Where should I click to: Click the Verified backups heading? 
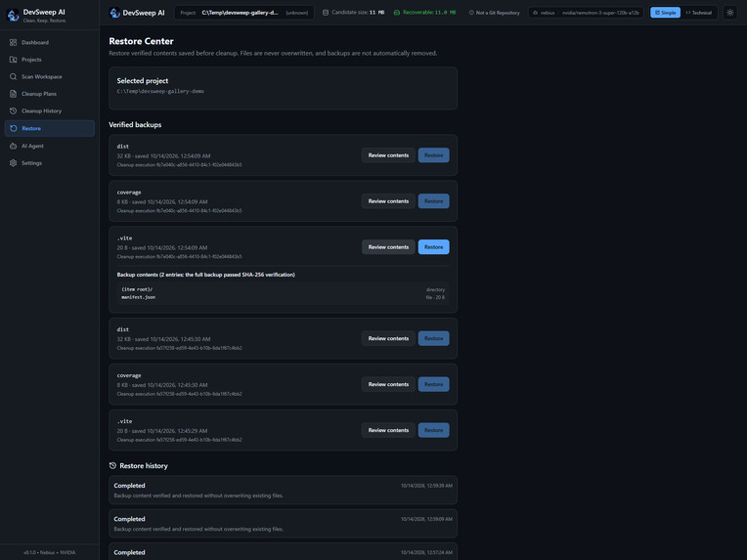coord(135,125)
